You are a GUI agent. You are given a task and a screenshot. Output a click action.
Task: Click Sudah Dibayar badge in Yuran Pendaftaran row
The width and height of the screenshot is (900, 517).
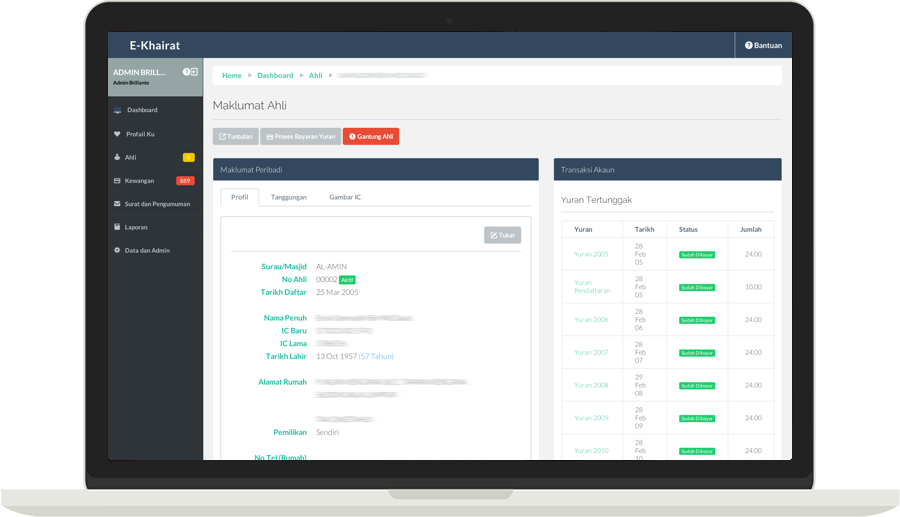[697, 287]
